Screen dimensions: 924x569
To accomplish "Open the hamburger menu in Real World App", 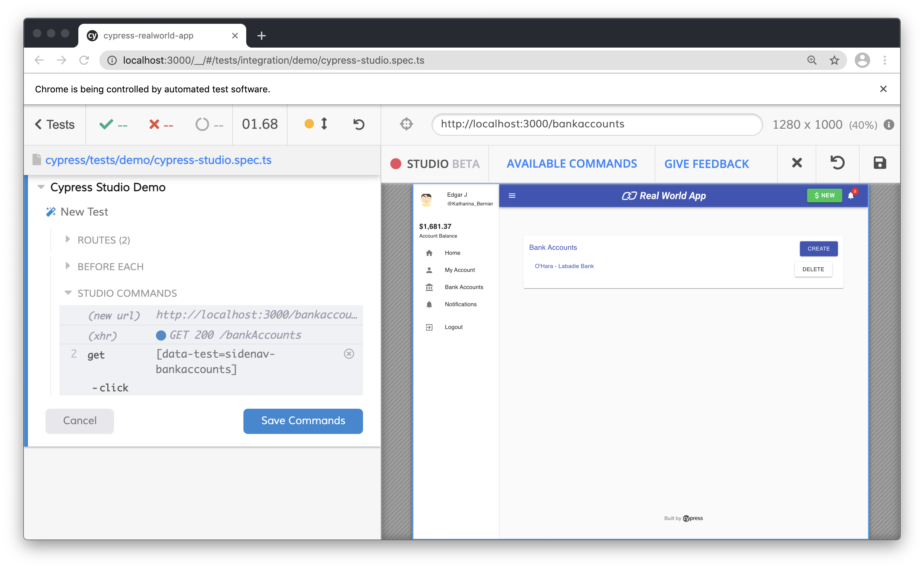I will [512, 195].
